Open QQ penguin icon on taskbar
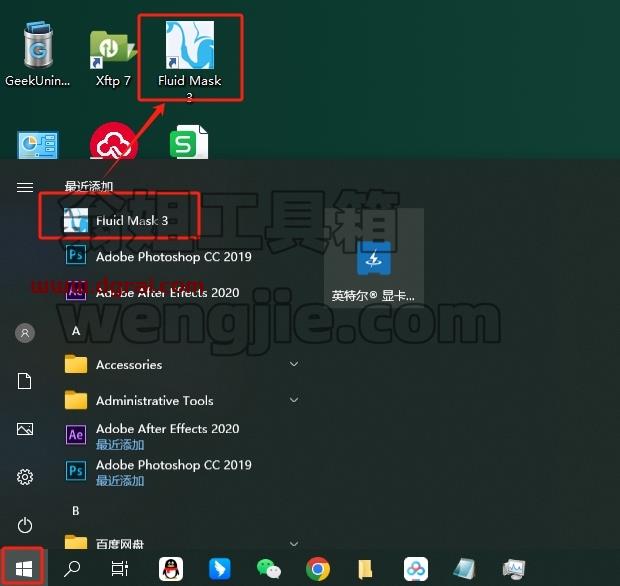 coord(171,569)
